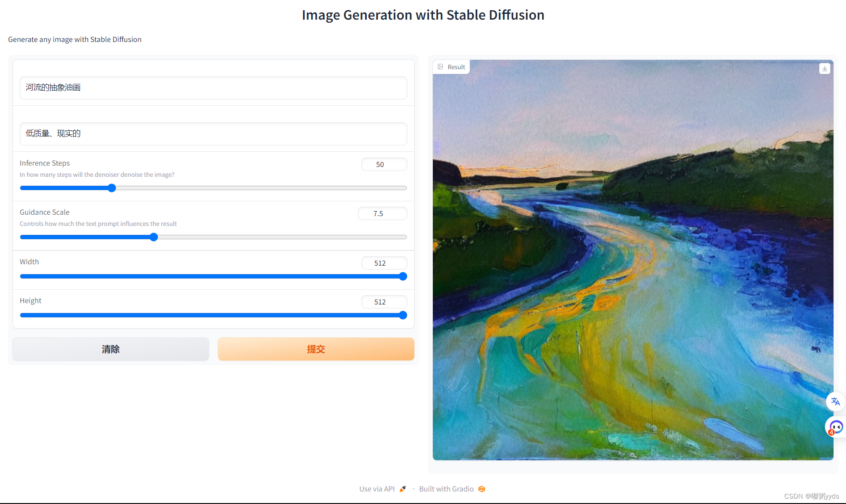Click the Height number box

coord(384,302)
